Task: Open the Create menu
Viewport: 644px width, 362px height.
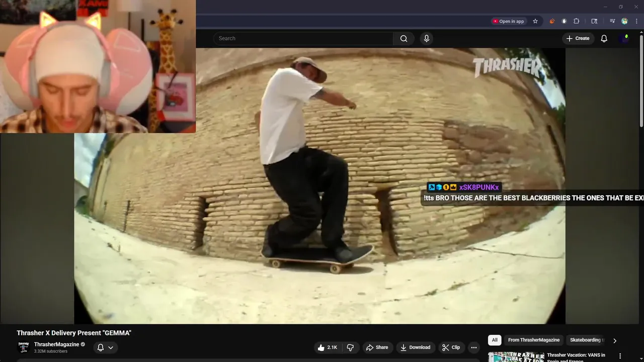Action: (578, 38)
